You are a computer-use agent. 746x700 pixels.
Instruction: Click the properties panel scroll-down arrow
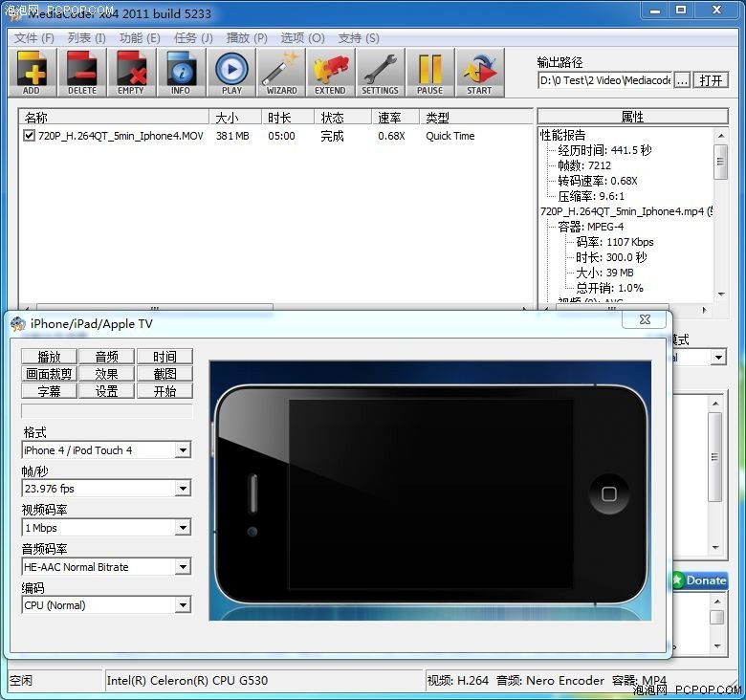(x=721, y=295)
